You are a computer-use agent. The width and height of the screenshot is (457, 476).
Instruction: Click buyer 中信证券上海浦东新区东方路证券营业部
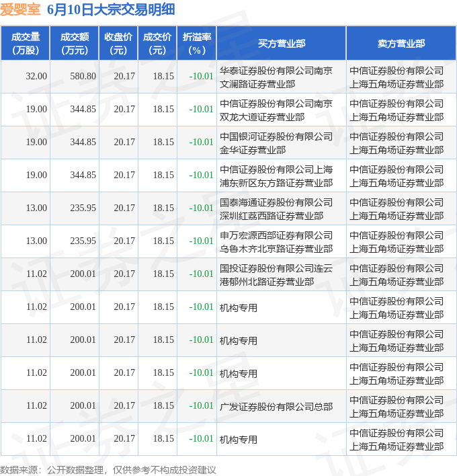point(276,176)
